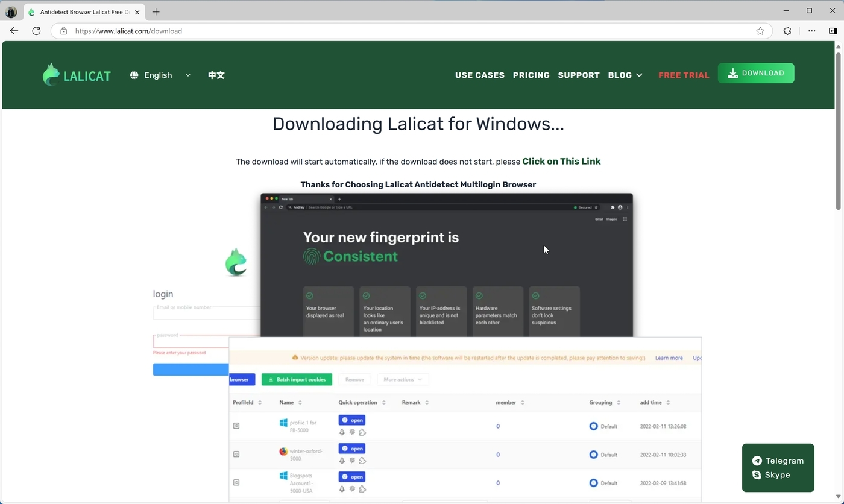This screenshot has width=844, height=504.
Task: Select the Antidetect Browser Lalicat tab
Action: tap(83, 12)
